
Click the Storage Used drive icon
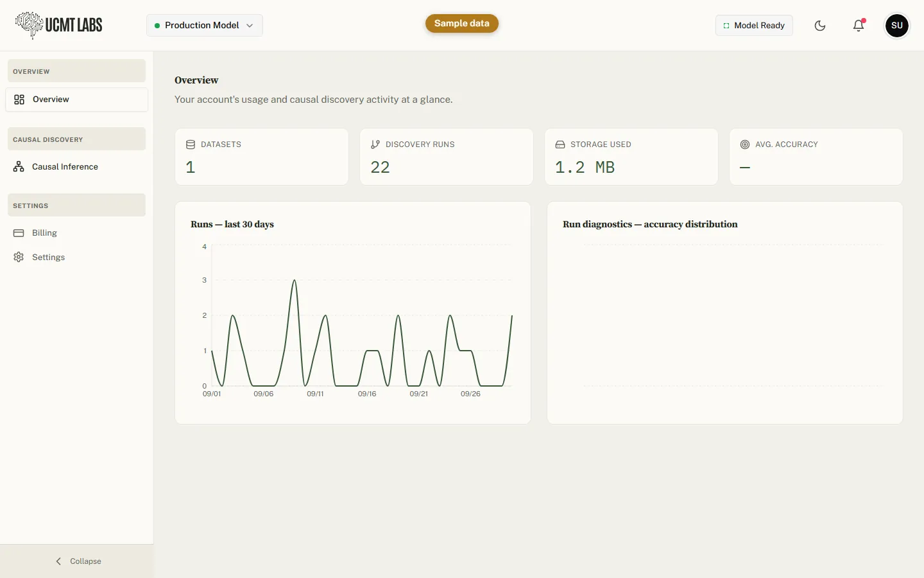pos(560,144)
